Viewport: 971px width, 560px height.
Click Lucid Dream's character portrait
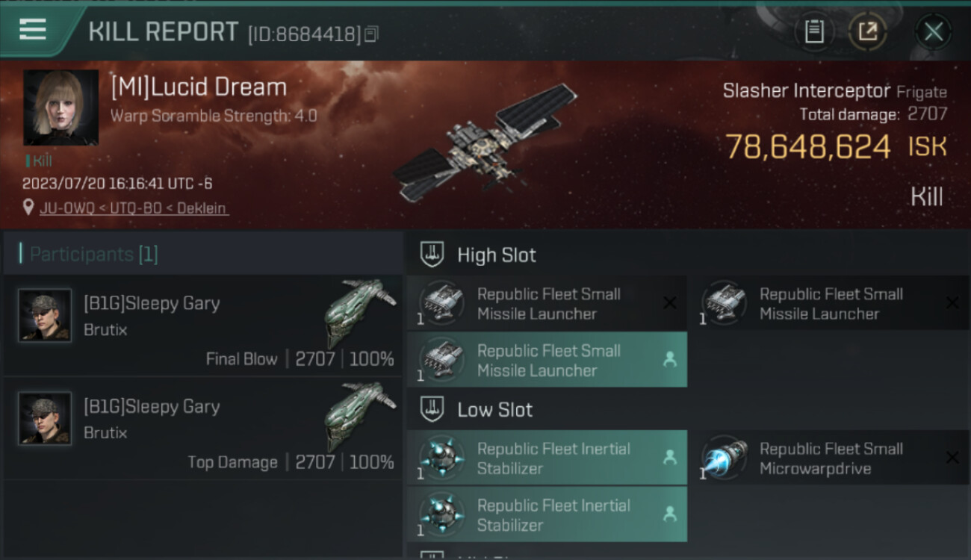[61, 108]
